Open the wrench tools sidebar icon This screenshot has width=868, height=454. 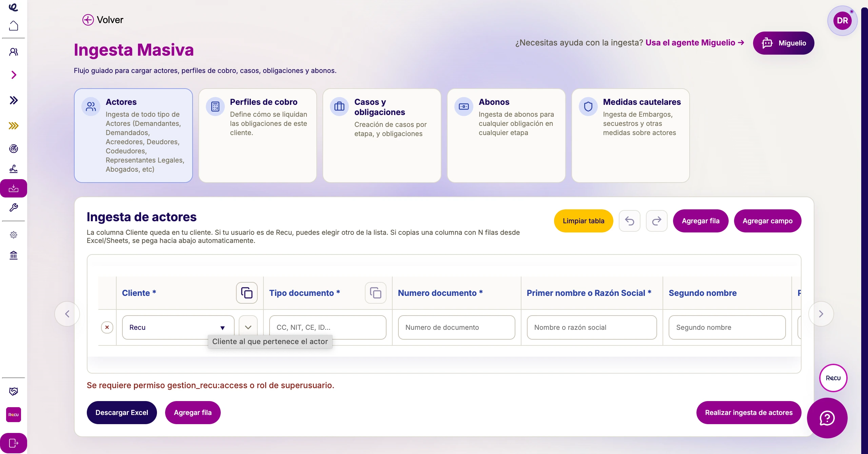coord(14,208)
